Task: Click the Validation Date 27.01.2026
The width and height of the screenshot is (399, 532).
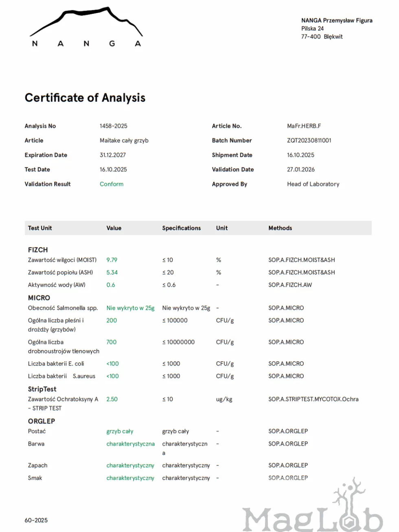Action: [301, 170]
